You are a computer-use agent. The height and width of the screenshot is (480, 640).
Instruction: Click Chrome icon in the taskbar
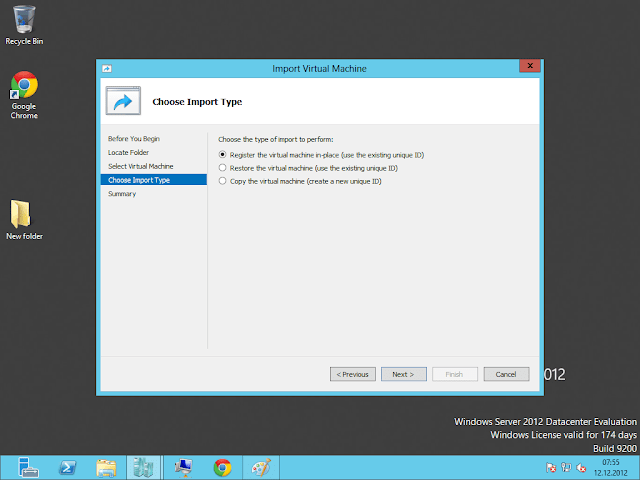pos(222,467)
